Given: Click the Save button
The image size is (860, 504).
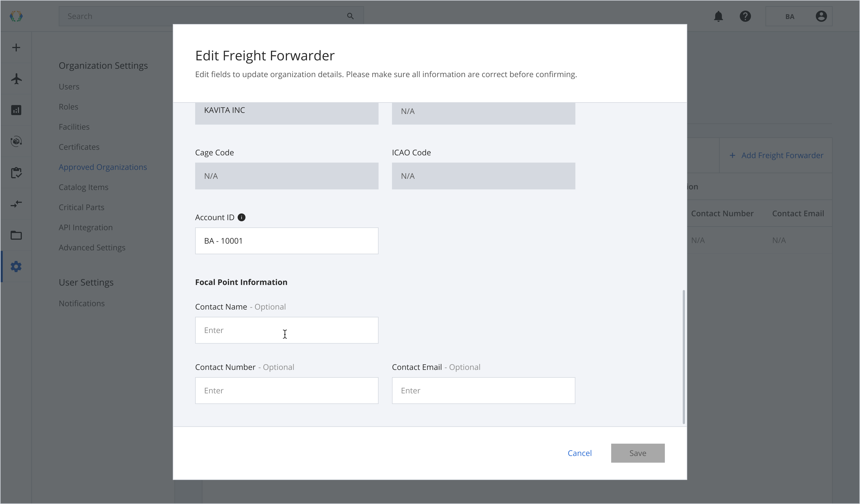Looking at the screenshot, I should 637,453.
